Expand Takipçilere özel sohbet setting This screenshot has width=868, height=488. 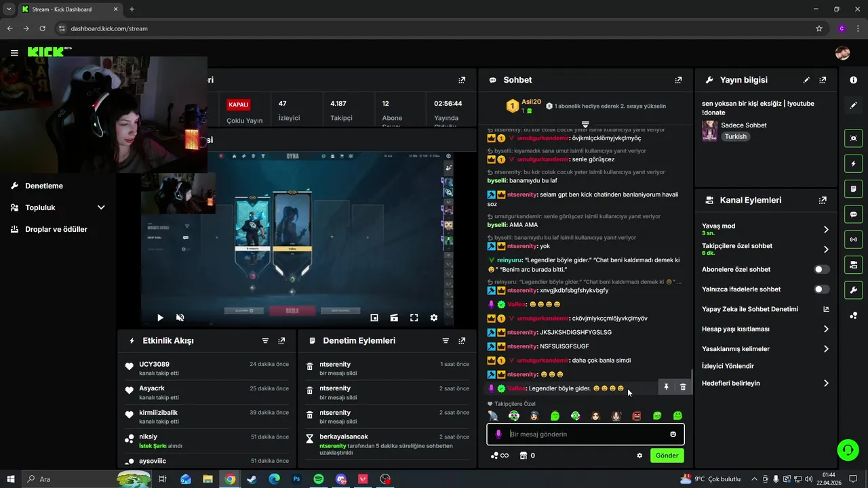[826, 249]
